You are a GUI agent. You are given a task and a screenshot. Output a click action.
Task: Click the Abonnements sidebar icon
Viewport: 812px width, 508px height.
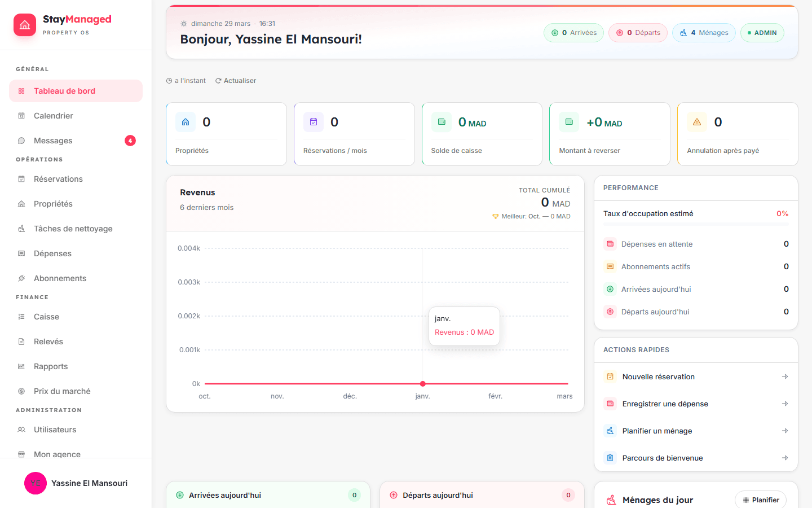click(21, 278)
